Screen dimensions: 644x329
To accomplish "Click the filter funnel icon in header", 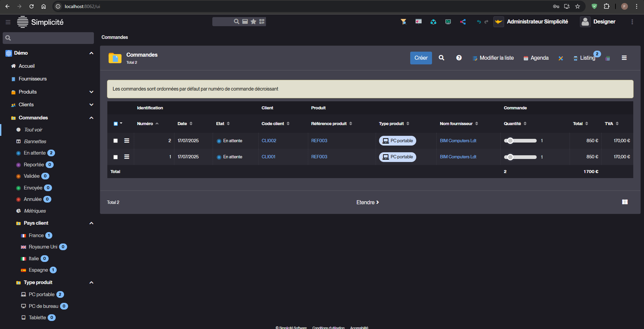I will click(404, 22).
